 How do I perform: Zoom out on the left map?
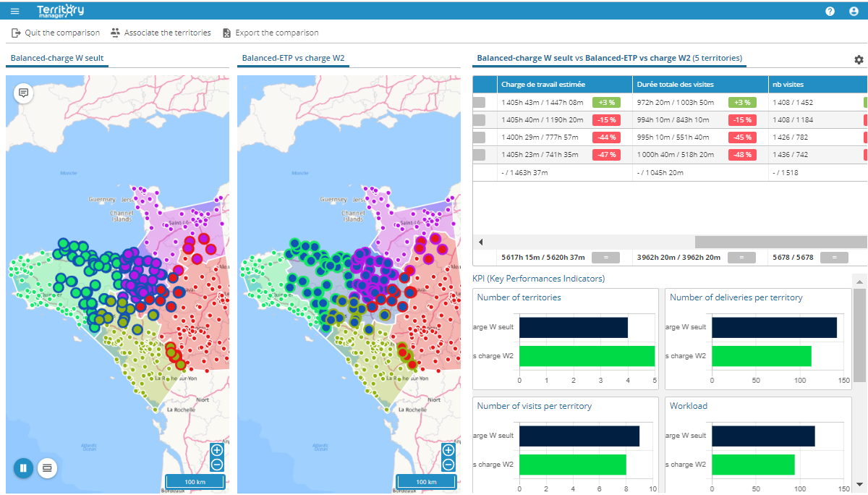(217, 465)
